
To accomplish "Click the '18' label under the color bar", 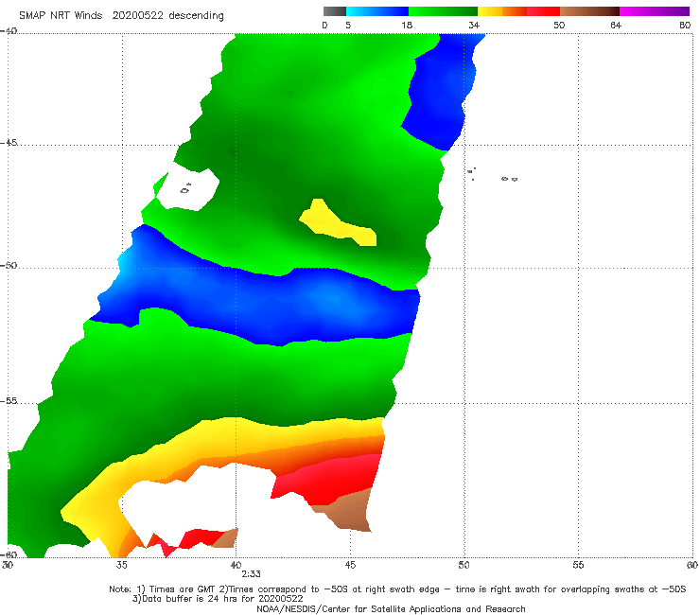I will (407, 26).
